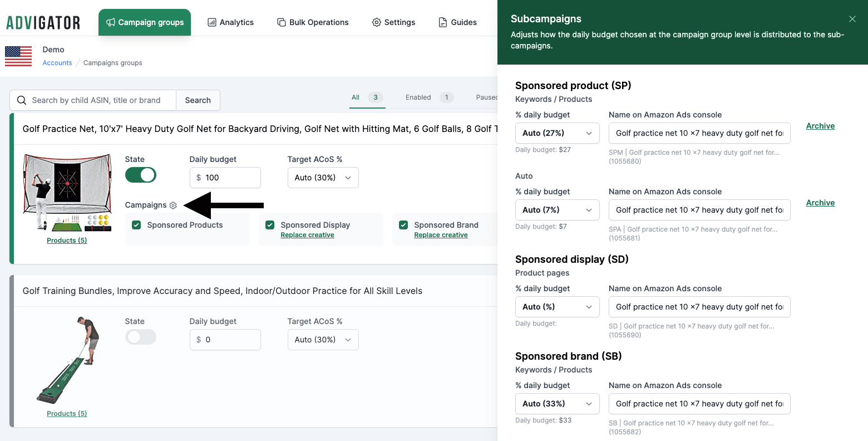Click the 'Daily budget: $27' text
The image size is (868, 441).
(x=543, y=150)
